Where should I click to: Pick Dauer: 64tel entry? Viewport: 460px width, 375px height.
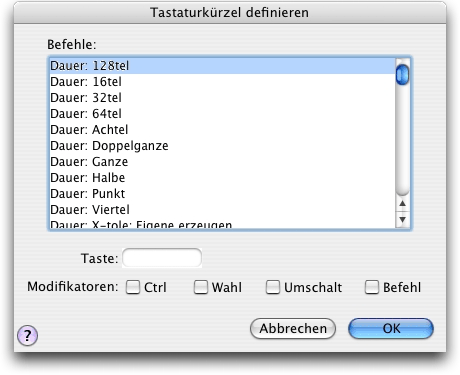(222, 114)
